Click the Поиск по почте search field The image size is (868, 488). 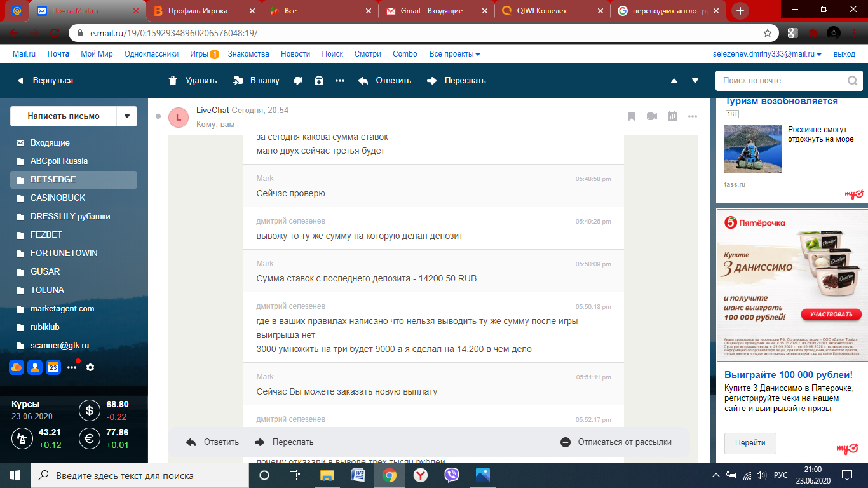tap(782, 81)
